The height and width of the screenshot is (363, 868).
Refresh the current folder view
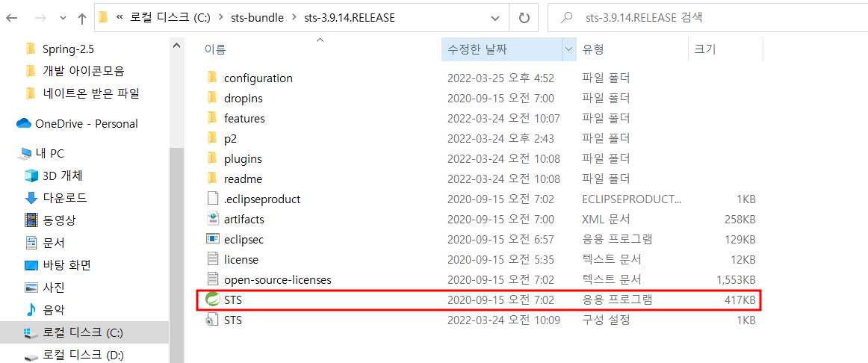click(524, 18)
